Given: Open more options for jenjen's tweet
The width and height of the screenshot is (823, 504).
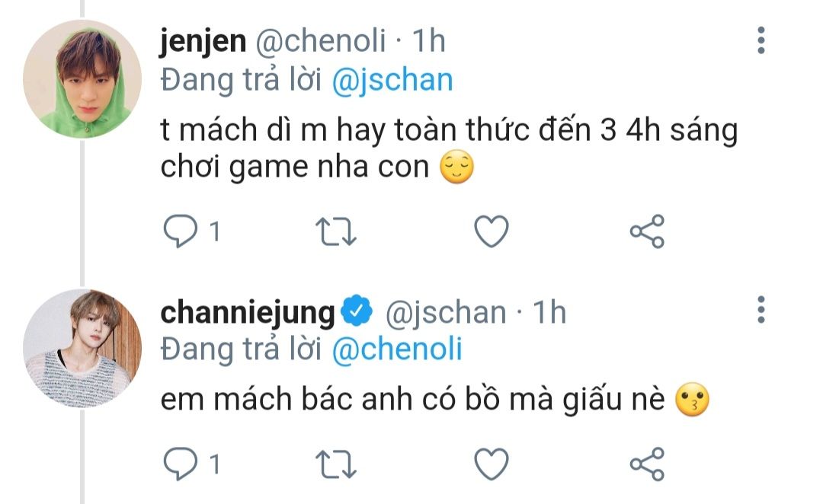Looking at the screenshot, I should click(761, 40).
